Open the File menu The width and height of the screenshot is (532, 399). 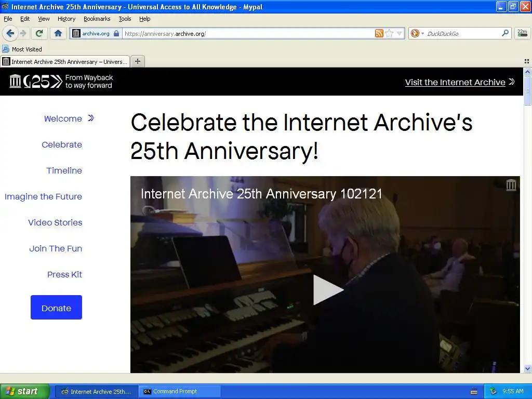coord(8,19)
